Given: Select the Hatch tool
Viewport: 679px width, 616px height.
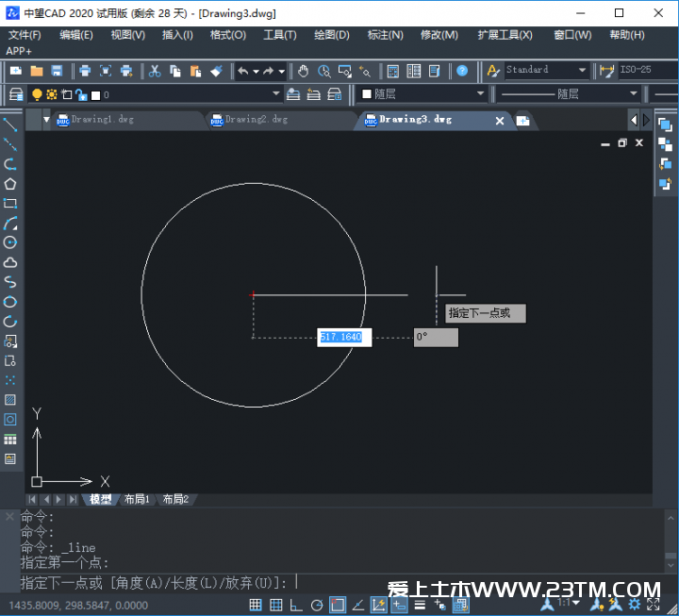Looking at the screenshot, I should (10, 400).
